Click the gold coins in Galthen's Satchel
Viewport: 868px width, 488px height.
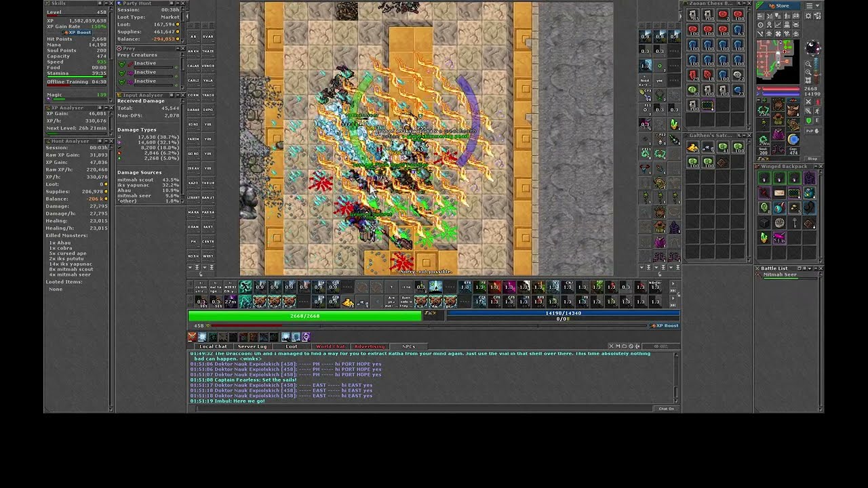(692, 148)
